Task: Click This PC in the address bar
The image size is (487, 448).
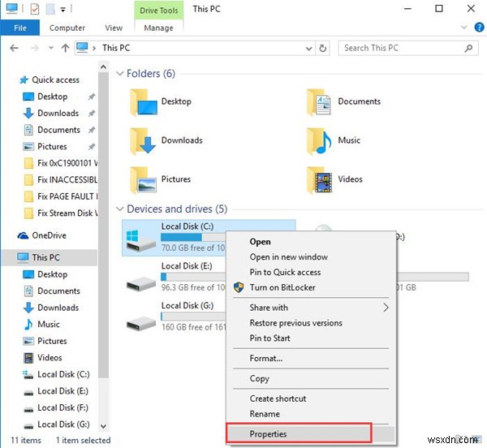Action: point(116,48)
